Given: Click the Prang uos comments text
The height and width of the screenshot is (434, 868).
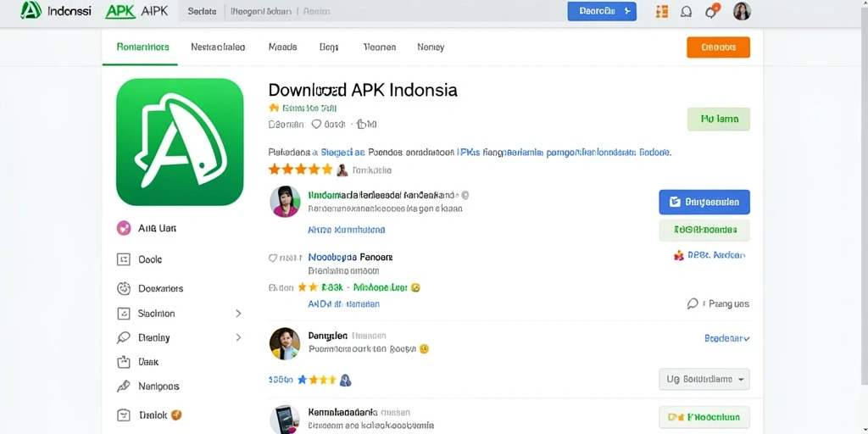Looking at the screenshot, I should pos(728,304).
